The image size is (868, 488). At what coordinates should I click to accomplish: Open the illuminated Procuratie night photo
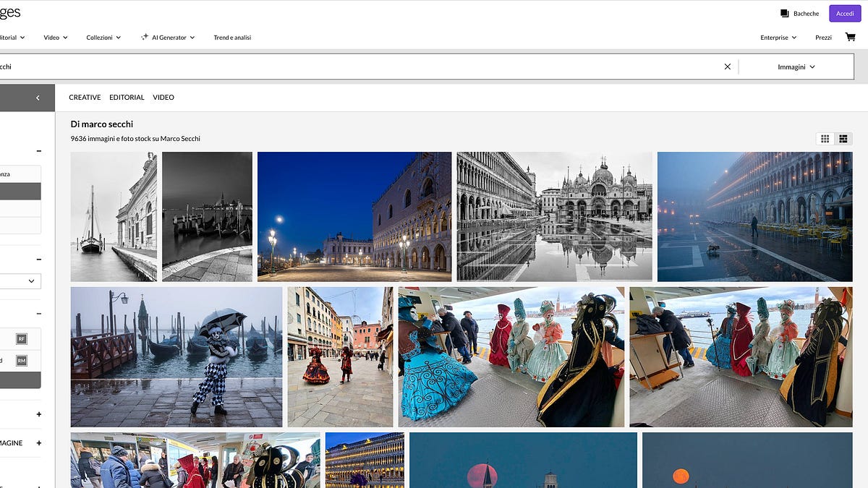pos(365,460)
